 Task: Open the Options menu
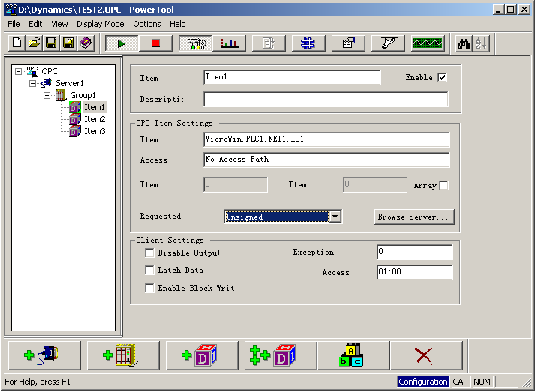pyautogui.click(x=146, y=24)
